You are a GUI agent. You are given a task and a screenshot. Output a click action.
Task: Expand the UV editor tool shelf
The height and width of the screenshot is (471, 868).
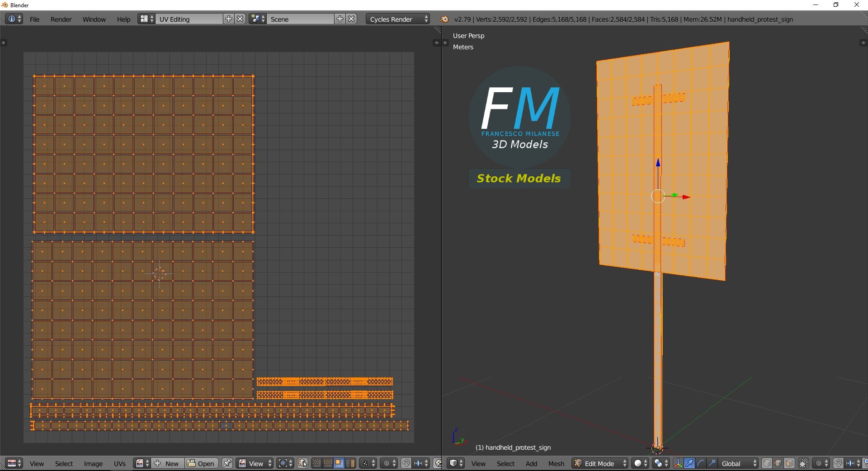pyautogui.click(x=3, y=42)
